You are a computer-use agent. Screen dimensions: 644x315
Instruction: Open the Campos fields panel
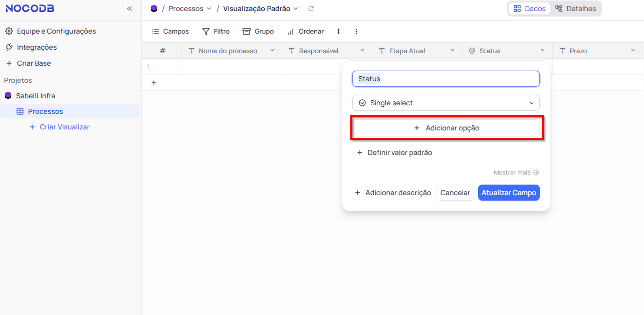tap(170, 31)
